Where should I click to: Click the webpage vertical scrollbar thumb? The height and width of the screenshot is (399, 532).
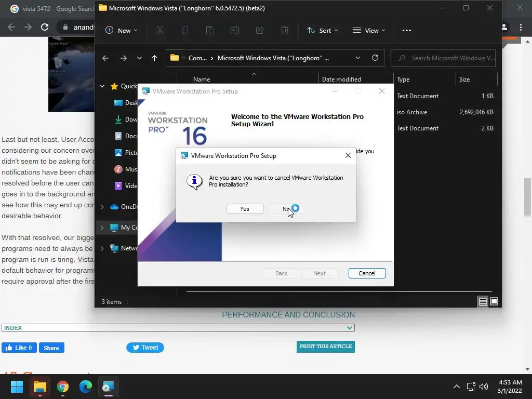(x=527, y=197)
